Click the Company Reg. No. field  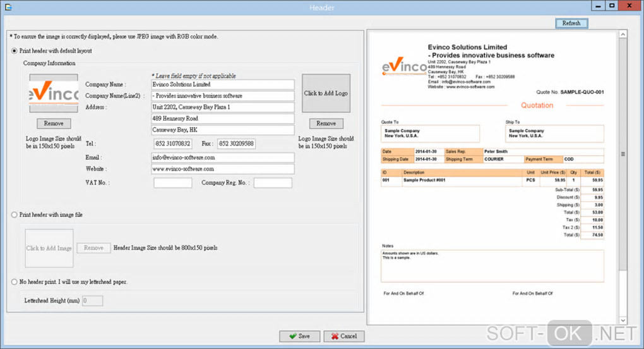coord(273,183)
